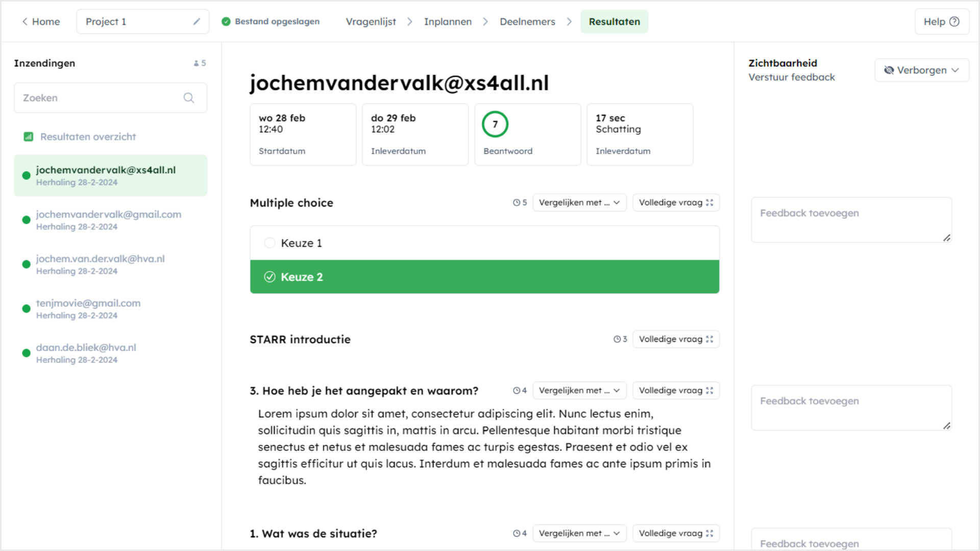This screenshot has width=980, height=551.
Task: Expand Volledige vraag for Multiple choice
Action: pyautogui.click(x=676, y=203)
